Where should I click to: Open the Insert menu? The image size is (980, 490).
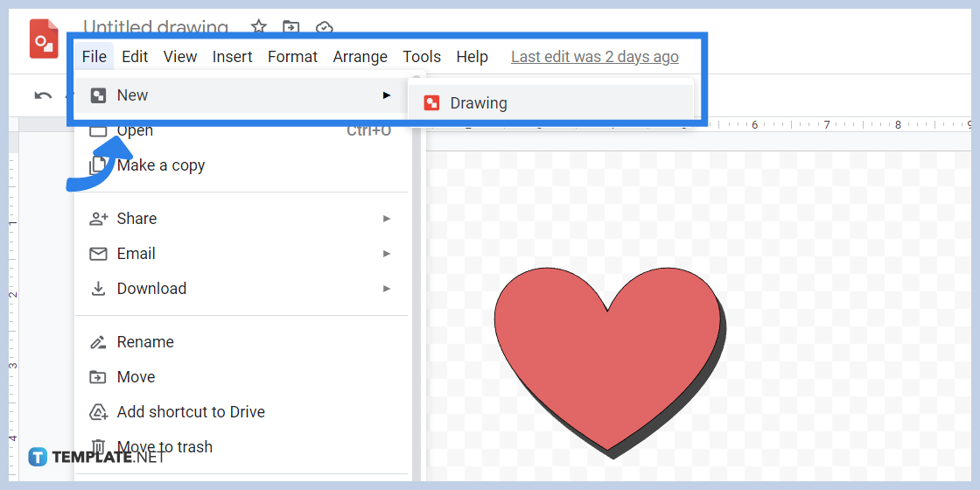232,57
